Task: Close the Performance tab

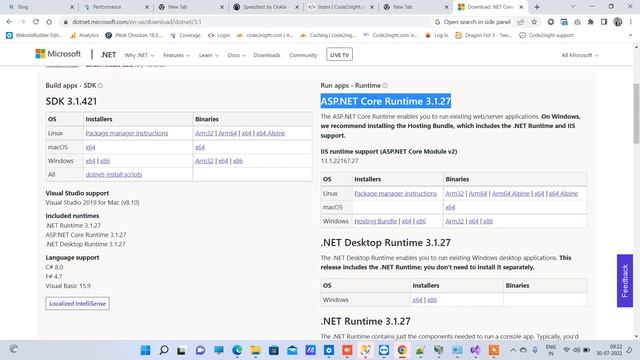Action: (x=148, y=7)
